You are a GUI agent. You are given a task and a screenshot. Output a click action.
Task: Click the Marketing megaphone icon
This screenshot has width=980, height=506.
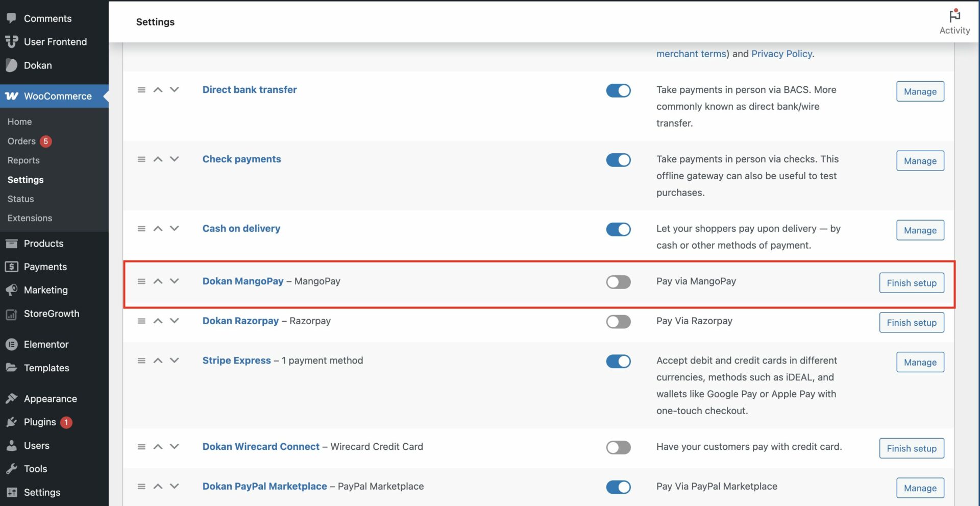11,290
